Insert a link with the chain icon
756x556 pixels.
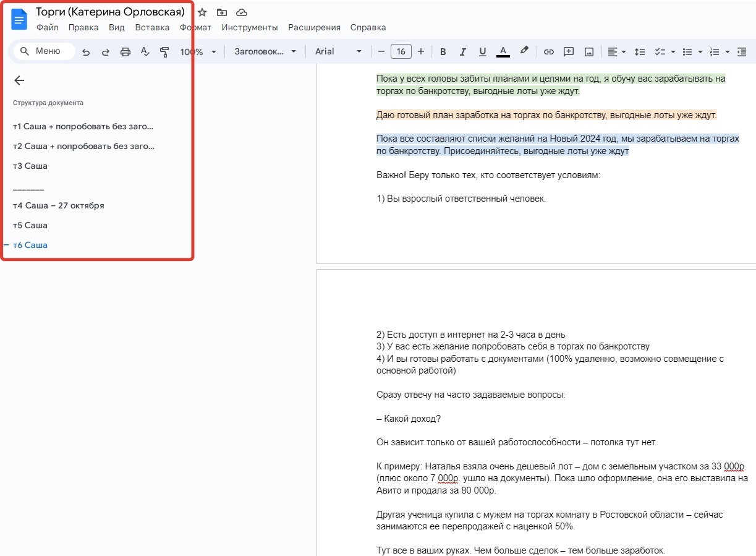[548, 52]
